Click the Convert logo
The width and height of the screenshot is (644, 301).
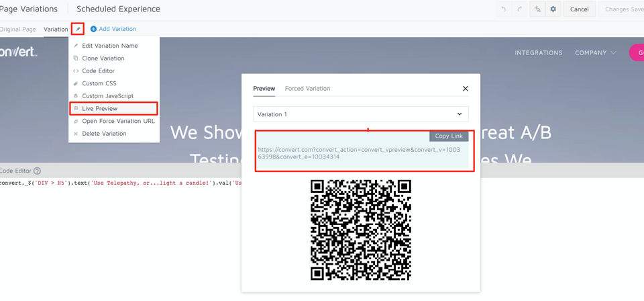[18, 52]
